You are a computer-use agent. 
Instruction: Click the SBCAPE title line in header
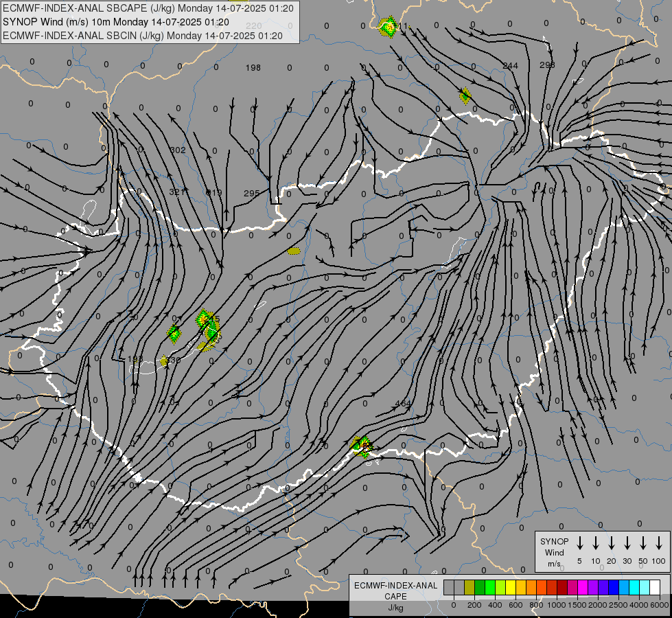coord(148,8)
